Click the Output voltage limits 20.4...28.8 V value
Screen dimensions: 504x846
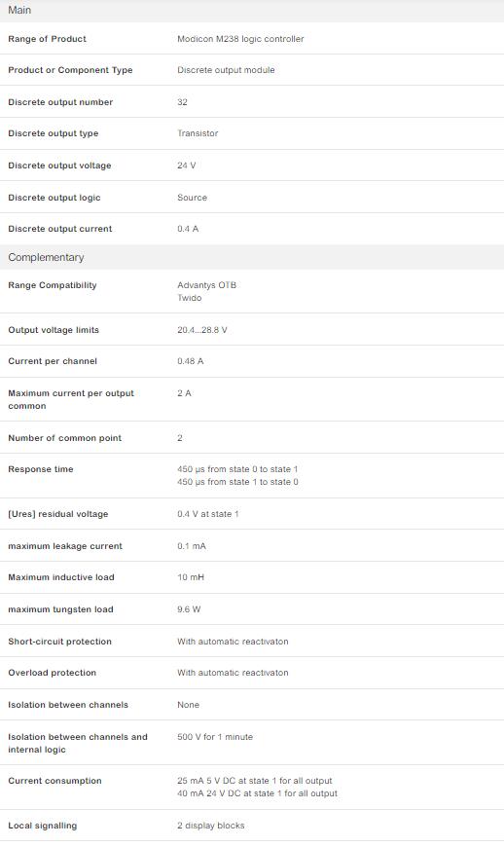(202, 330)
